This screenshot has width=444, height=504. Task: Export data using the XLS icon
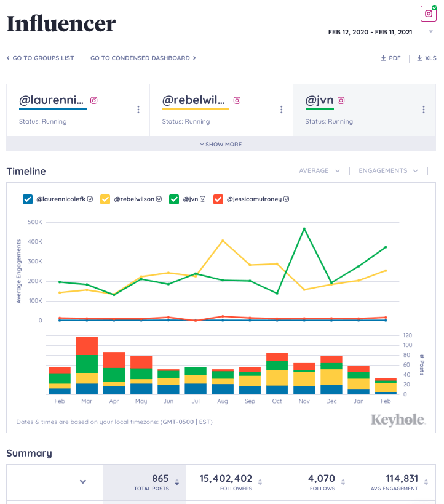pos(426,58)
